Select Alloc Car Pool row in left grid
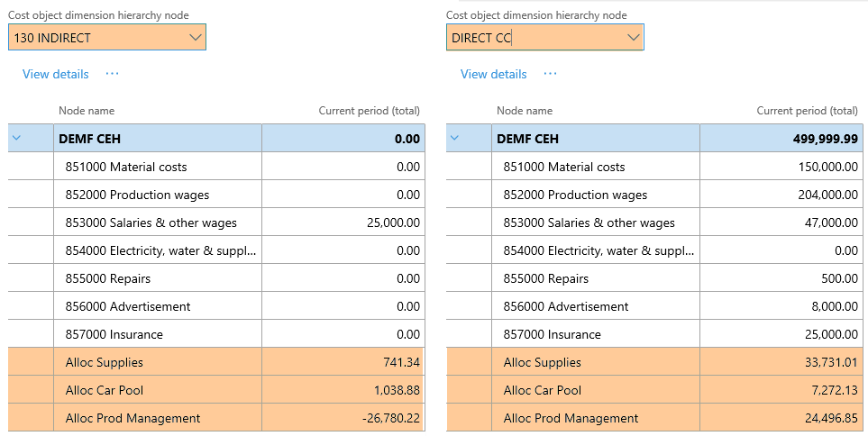The image size is (868, 436). pyautogui.click(x=105, y=390)
